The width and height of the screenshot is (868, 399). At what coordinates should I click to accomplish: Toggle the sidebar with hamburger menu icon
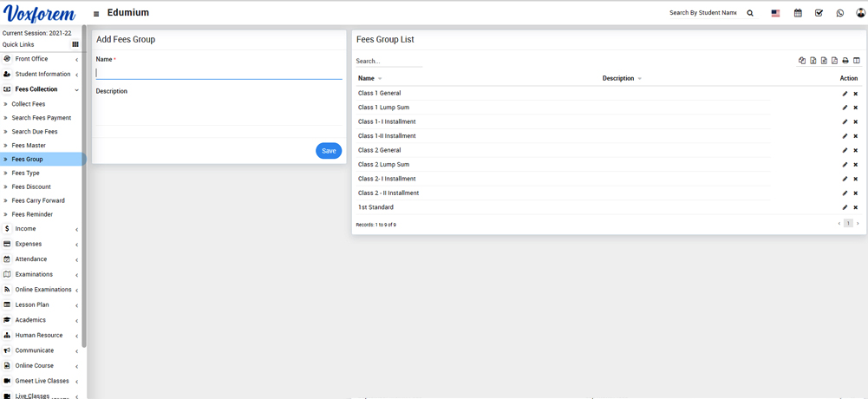click(96, 14)
